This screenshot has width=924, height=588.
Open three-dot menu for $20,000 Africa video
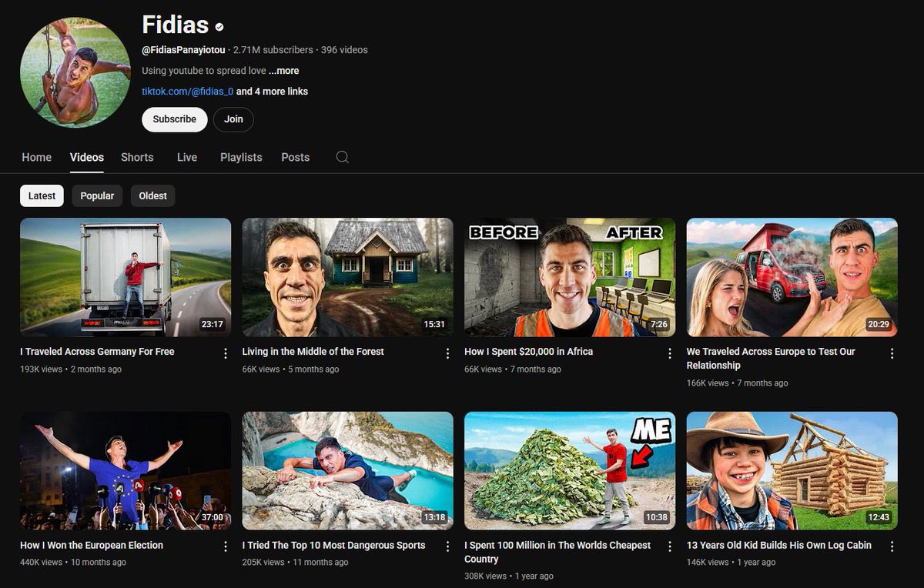(x=670, y=353)
